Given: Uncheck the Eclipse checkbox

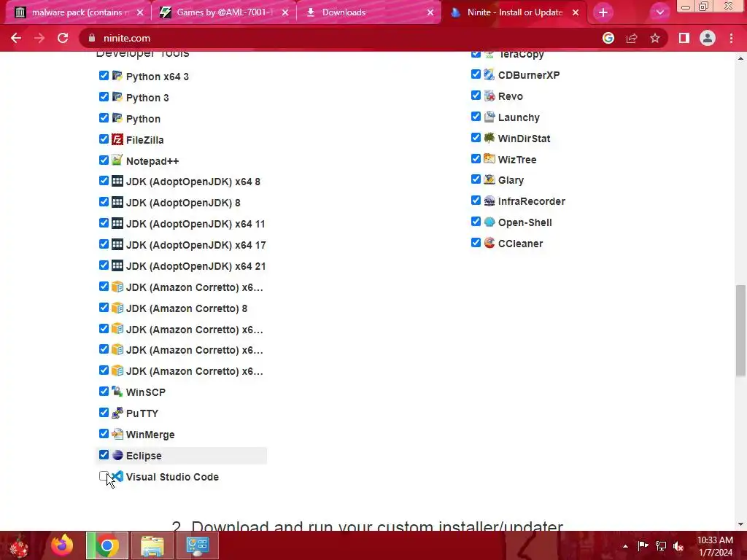Looking at the screenshot, I should [x=104, y=455].
